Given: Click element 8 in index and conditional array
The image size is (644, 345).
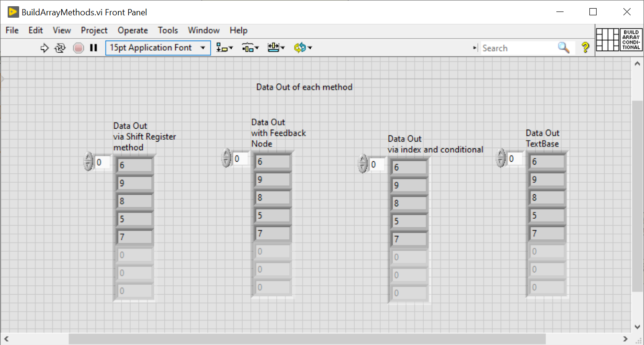Looking at the screenshot, I should tap(409, 203).
